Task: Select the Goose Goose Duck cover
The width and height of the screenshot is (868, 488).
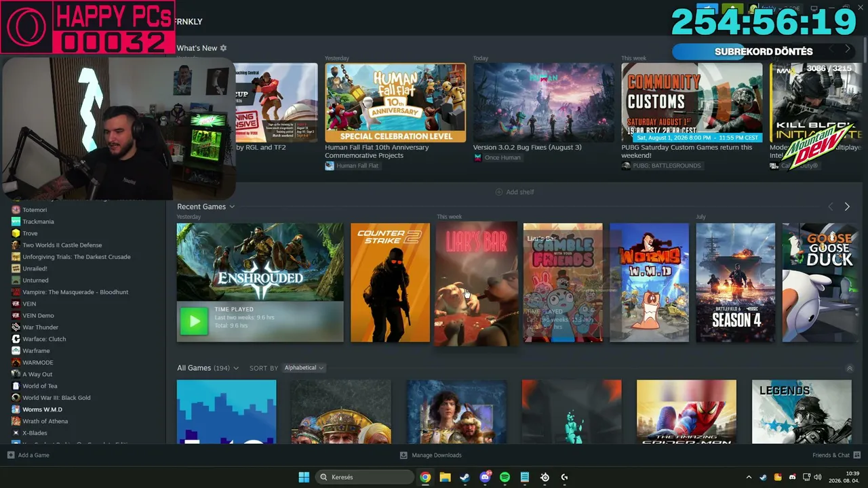Action: click(x=821, y=283)
